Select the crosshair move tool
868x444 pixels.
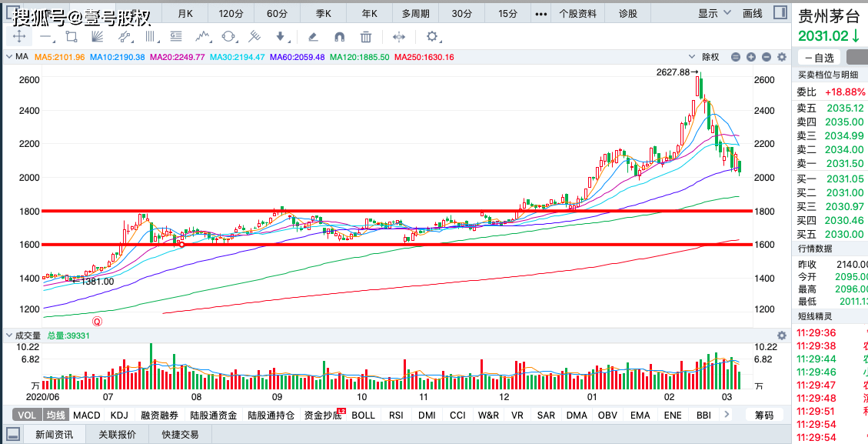(18, 37)
